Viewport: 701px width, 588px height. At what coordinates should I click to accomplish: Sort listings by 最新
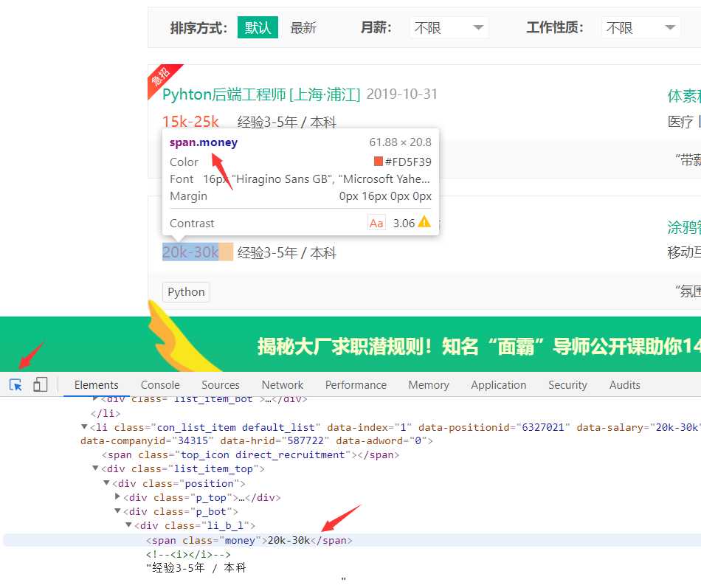303,28
